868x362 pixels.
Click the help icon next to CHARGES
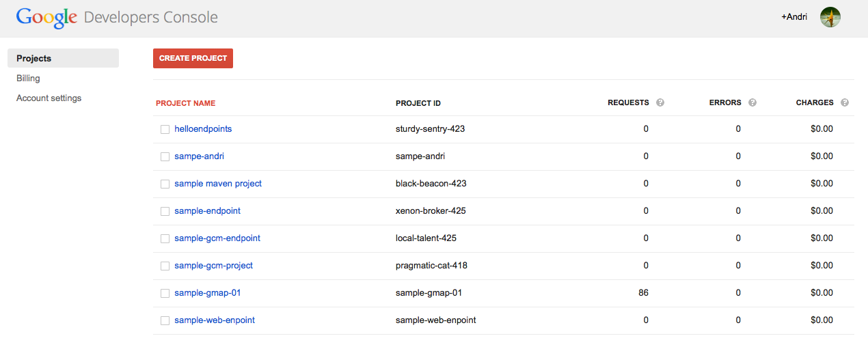click(x=845, y=103)
